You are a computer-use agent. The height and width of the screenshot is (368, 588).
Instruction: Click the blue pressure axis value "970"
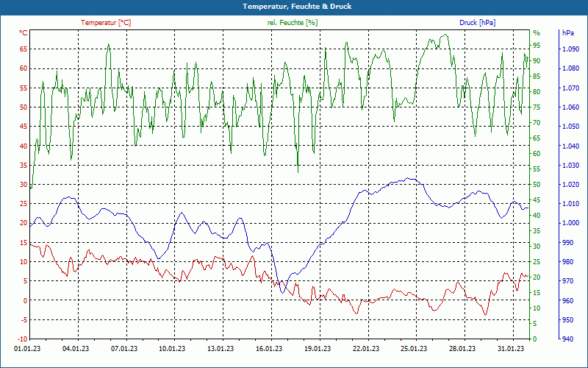pos(567,281)
